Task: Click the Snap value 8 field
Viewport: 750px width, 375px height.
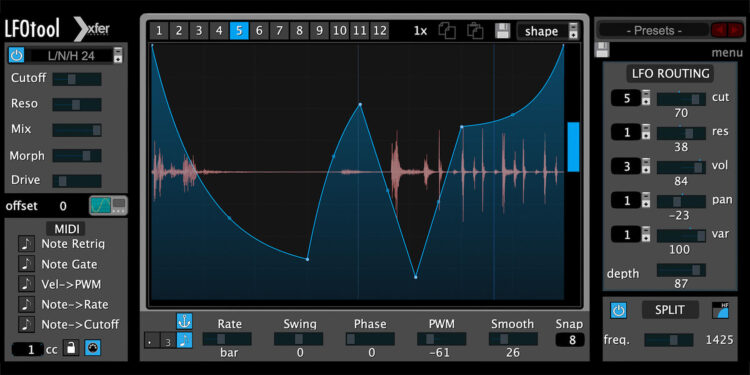Action: click(x=570, y=340)
